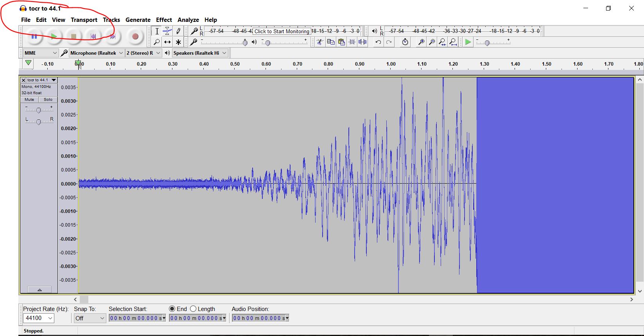This screenshot has width=644, height=336.
Task: Open Microphone (Realtek recording device dropdown
Action: [97, 53]
